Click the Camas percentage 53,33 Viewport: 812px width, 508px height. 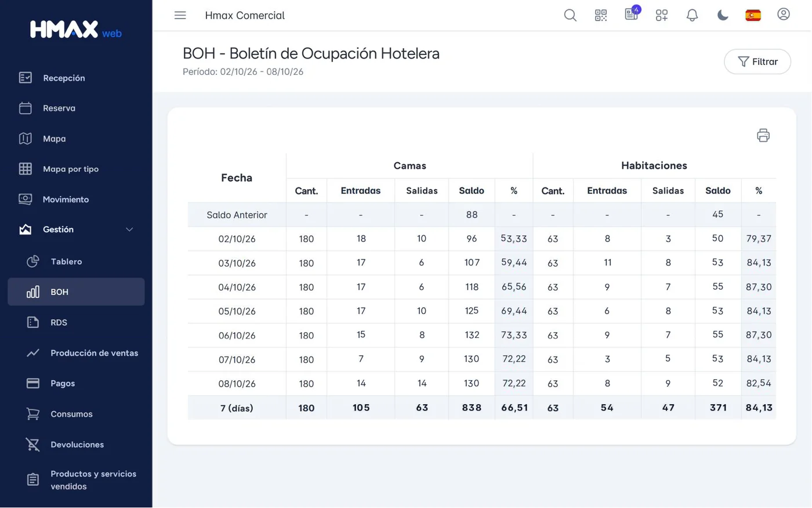(514, 239)
